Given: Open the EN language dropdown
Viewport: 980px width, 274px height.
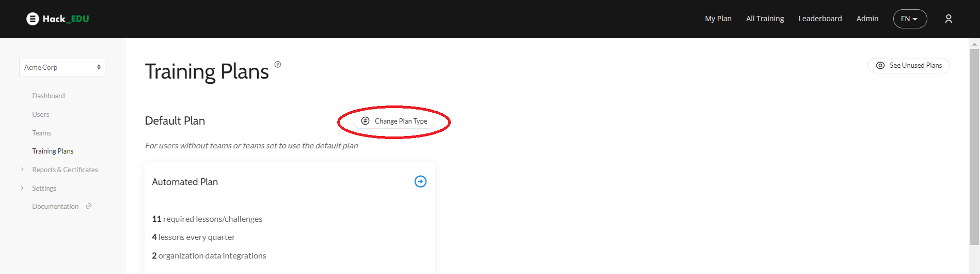Looking at the screenshot, I should pyautogui.click(x=910, y=19).
